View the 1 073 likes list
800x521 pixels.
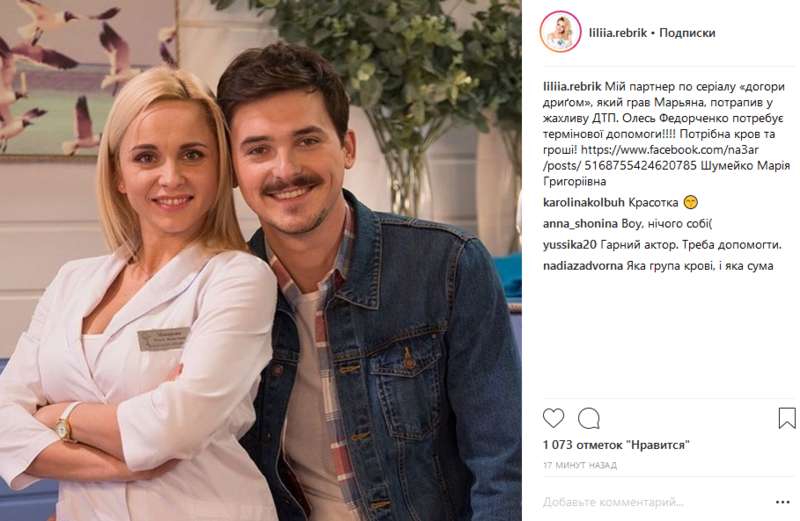tap(616, 445)
